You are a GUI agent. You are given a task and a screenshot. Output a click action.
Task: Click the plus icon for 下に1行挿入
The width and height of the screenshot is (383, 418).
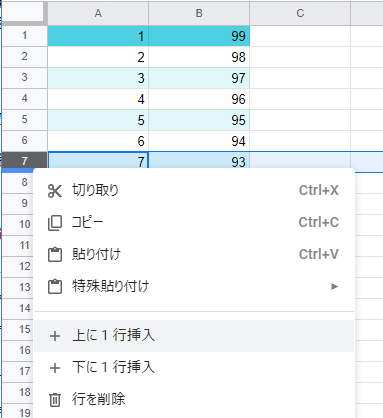coord(55,368)
